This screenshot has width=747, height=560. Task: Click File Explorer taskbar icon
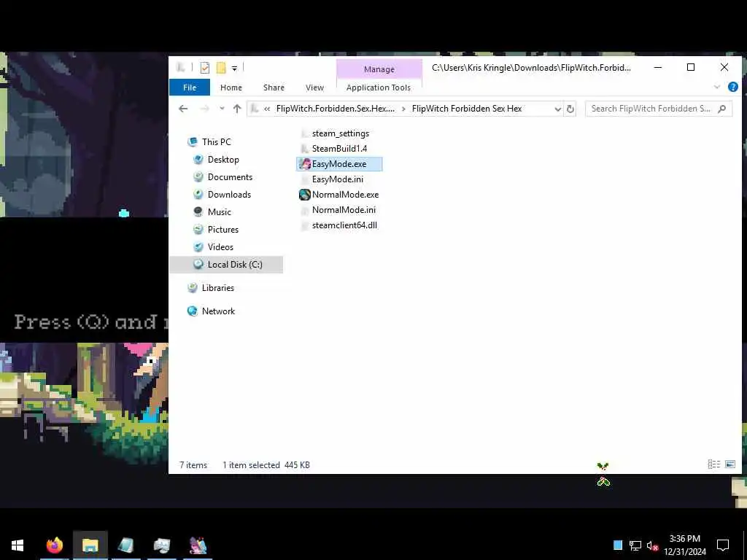point(90,545)
